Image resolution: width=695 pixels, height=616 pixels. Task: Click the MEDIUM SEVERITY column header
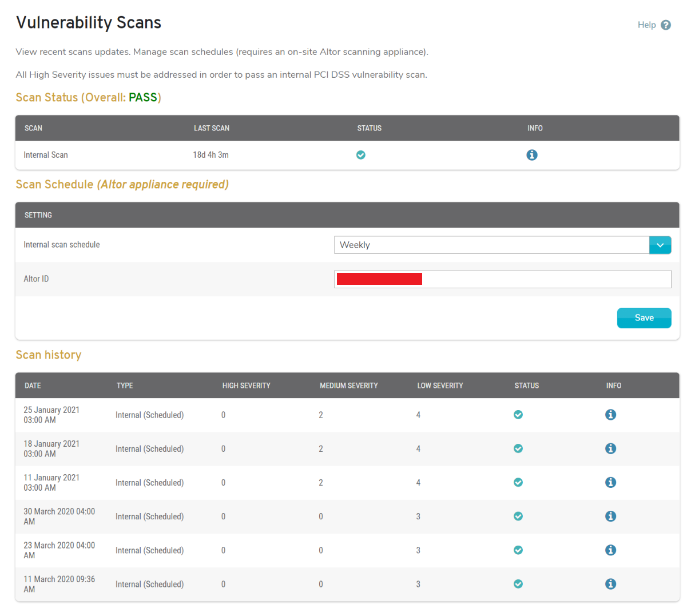349,386
